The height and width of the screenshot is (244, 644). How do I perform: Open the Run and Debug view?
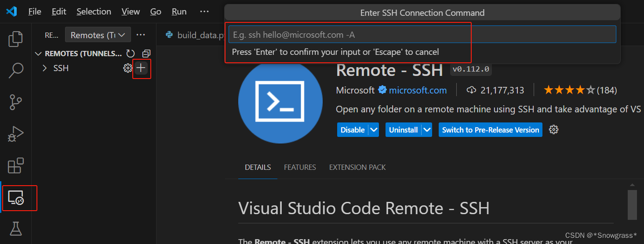click(16, 134)
